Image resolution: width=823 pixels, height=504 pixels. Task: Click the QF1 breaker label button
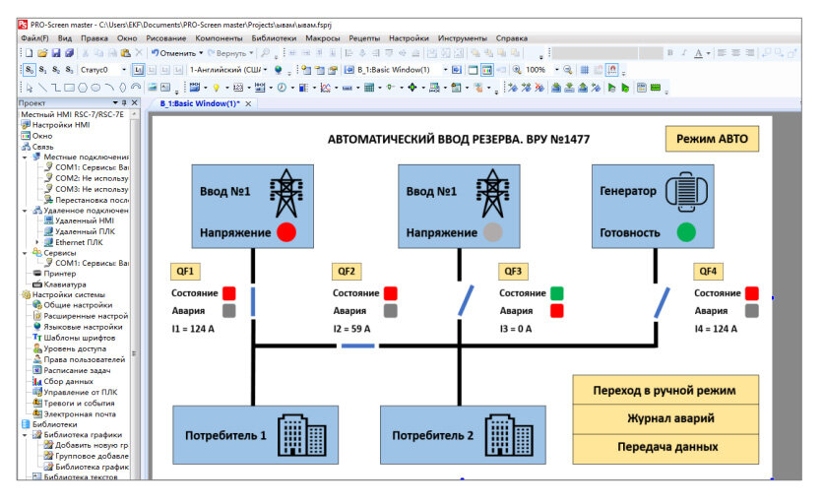185,272
